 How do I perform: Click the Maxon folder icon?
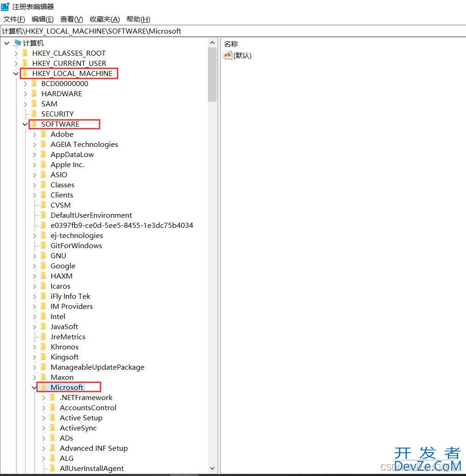[x=43, y=377]
